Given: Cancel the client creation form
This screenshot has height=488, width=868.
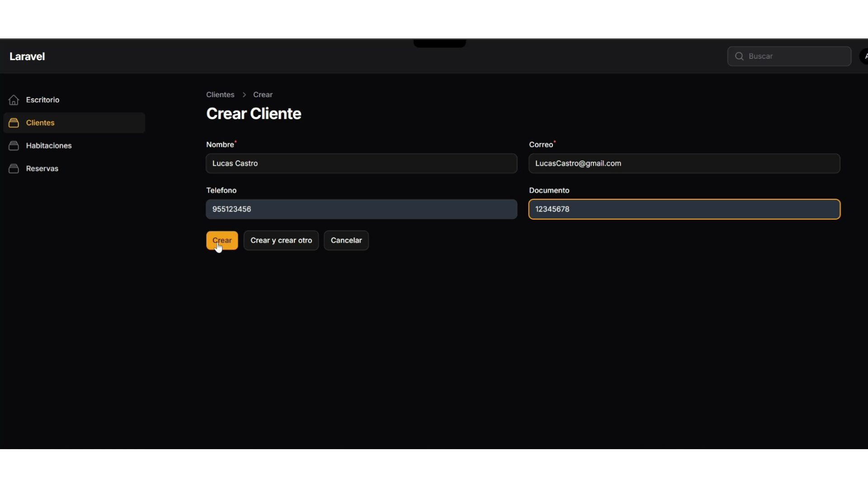Looking at the screenshot, I should pos(346,240).
